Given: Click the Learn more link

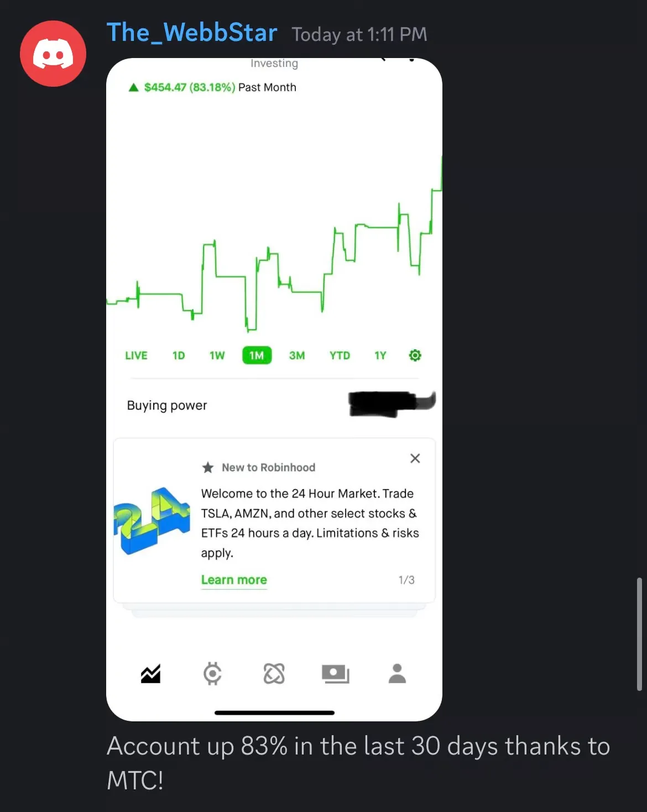Looking at the screenshot, I should tap(234, 580).
